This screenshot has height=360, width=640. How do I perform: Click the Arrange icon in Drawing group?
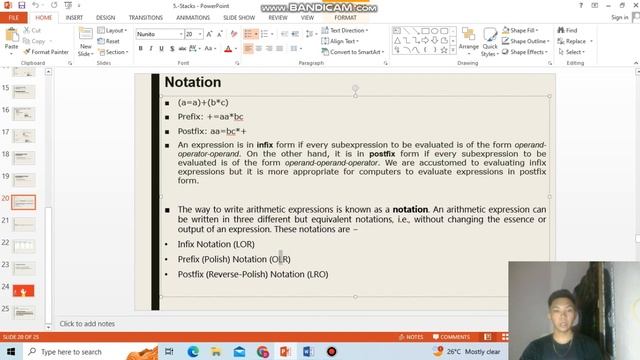[469, 34]
